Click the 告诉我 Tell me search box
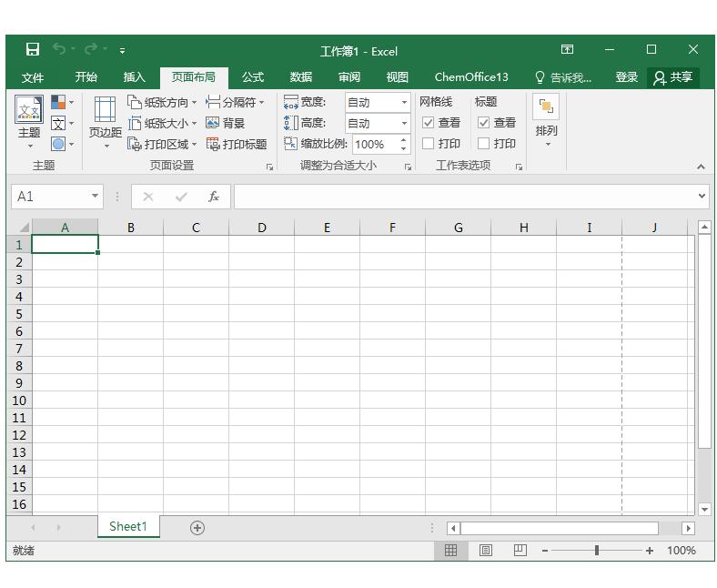717x588 pixels. tap(563, 77)
